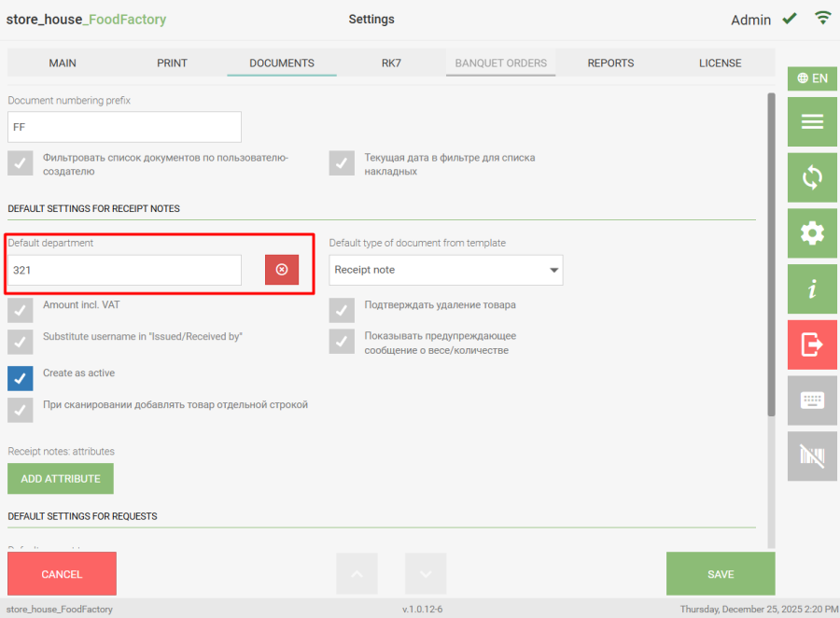Toggle Substitute username in Issued/Received by
Screen dimensions: 840x618
tap(21, 342)
